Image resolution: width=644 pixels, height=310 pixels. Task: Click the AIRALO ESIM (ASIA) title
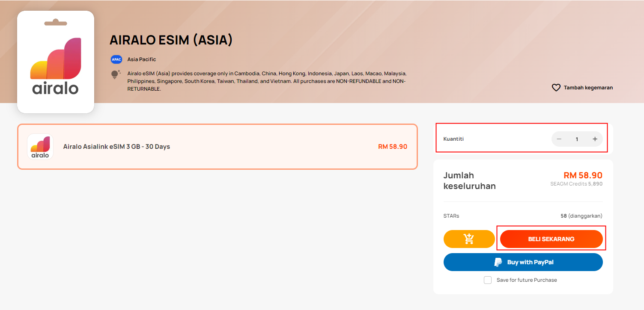(x=171, y=40)
